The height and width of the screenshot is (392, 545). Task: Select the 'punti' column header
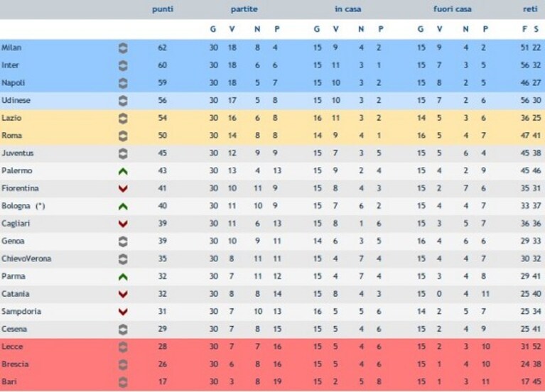tap(163, 9)
